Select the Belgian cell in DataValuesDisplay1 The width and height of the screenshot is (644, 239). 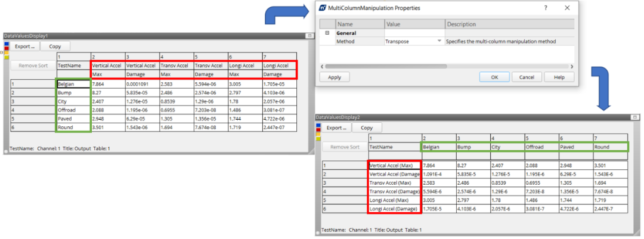pyautogui.click(x=73, y=84)
